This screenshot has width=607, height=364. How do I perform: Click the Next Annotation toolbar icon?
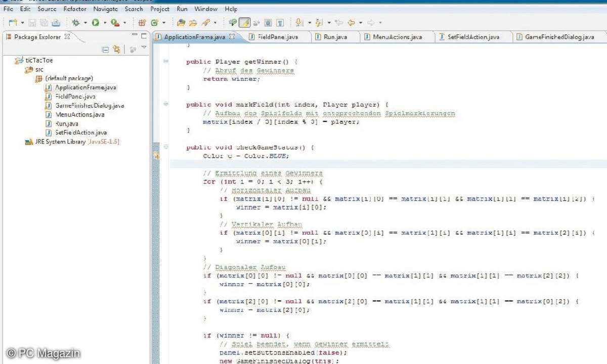(x=298, y=23)
